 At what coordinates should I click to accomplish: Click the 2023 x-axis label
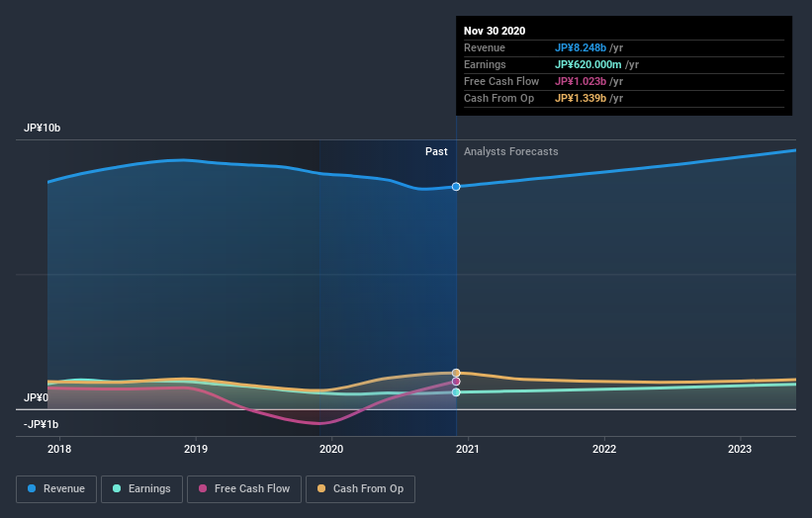point(740,449)
